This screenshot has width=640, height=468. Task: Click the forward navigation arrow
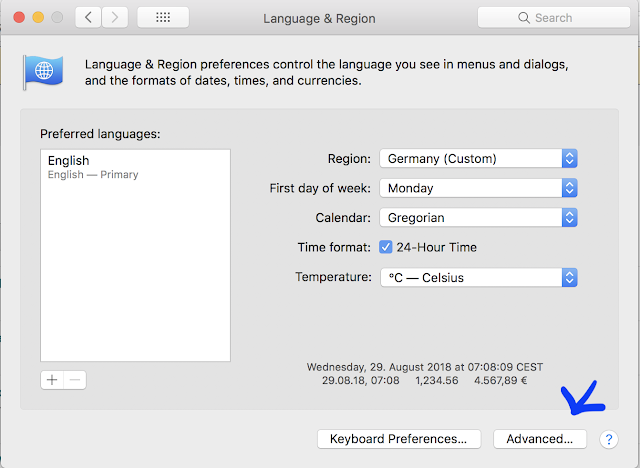click(116, 18)
